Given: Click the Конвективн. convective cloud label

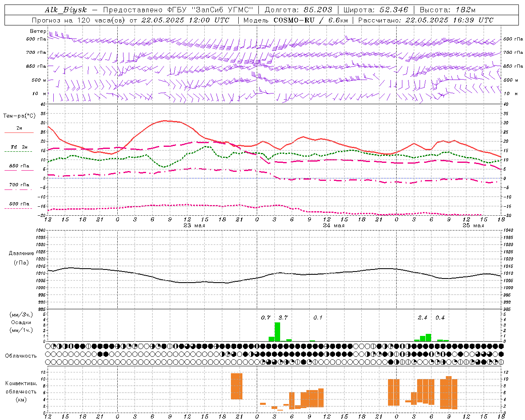Looking at the screenshot, I should (x=21, y=383).
